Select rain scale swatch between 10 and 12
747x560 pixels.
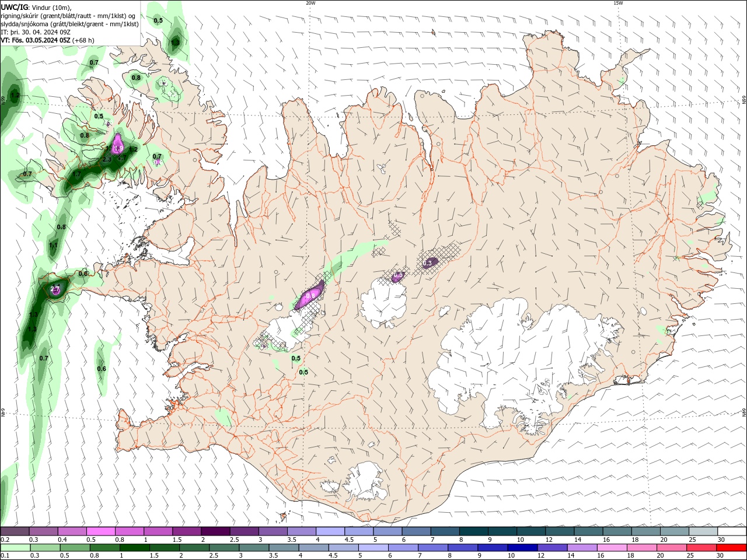coord(522,548)
